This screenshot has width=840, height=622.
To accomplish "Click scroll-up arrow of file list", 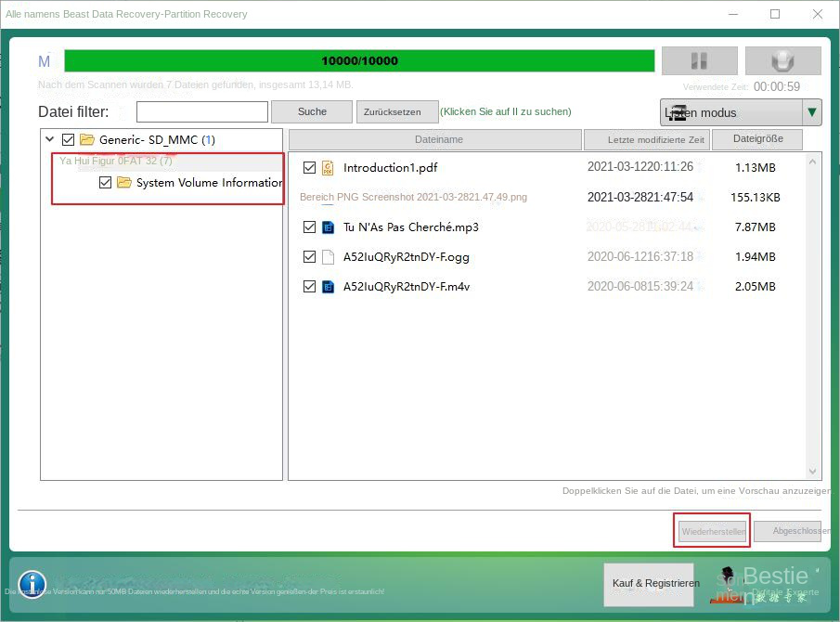I will (x=812, y=162).
